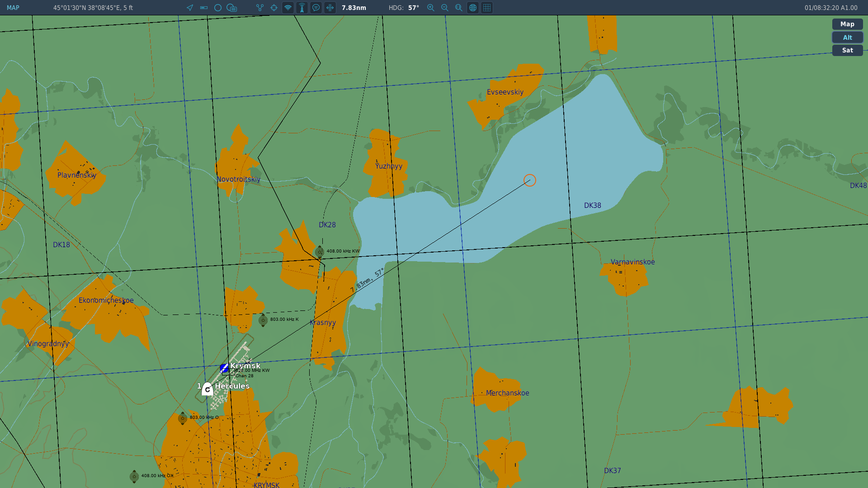
Task: Toggle the chat bubble labels button
Action: (x=316, y=8)
